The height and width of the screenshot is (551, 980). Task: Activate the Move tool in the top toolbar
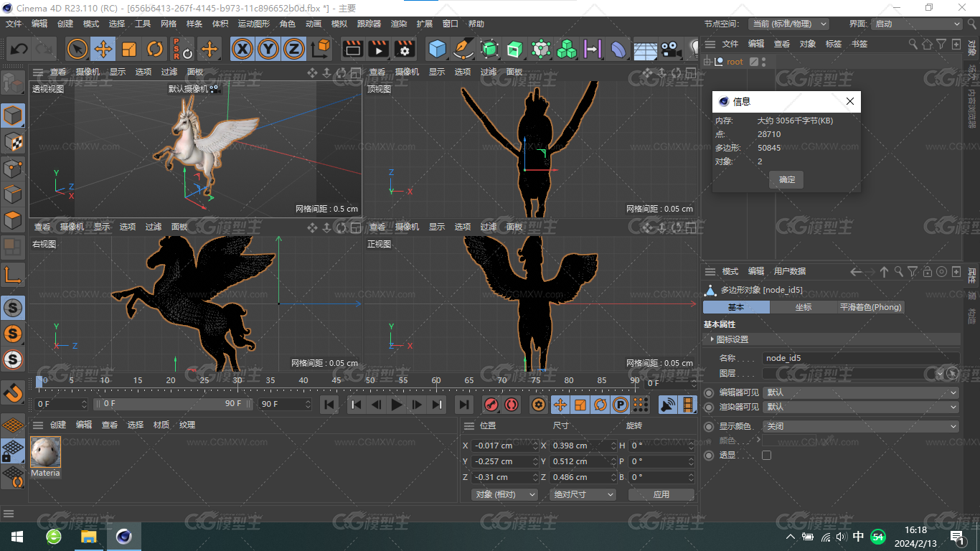tap(103, 49)
